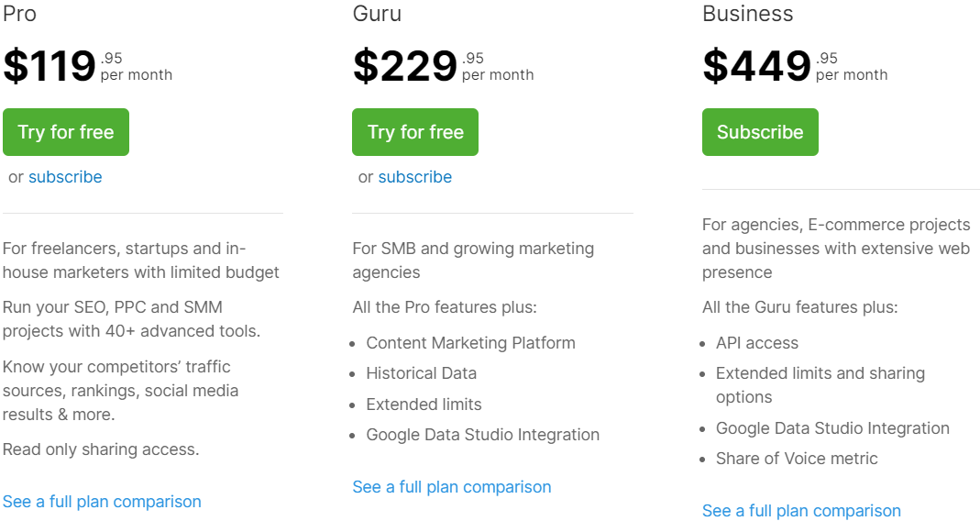This screenshot has height=532, width=980.
Task: Click the Guru plan heading
Action: tap(377, 14)
